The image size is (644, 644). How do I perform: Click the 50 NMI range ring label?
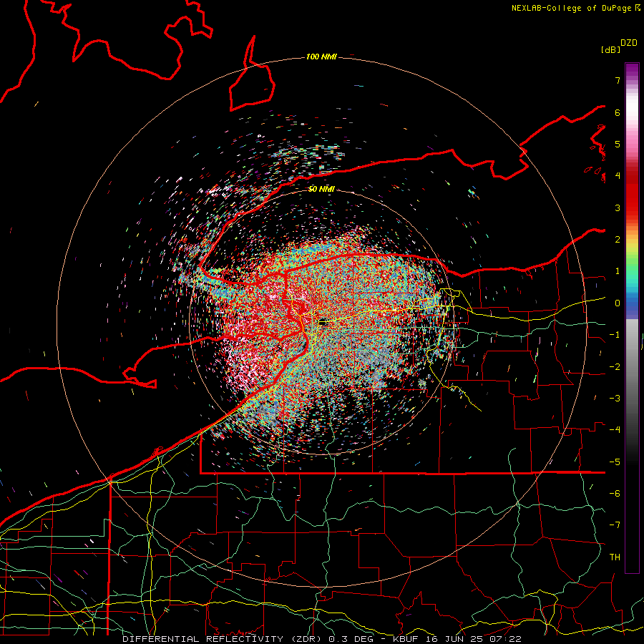[x=321, y=189]
